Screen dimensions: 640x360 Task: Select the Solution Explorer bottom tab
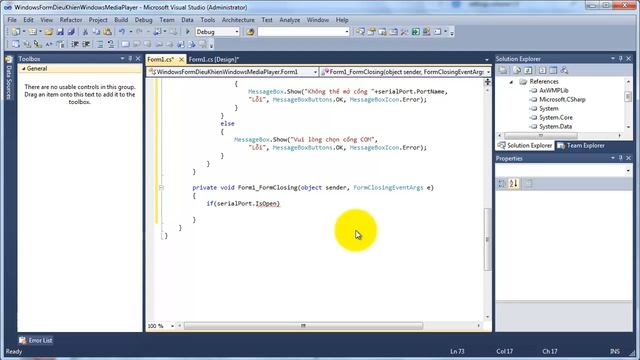coord(525,146)
